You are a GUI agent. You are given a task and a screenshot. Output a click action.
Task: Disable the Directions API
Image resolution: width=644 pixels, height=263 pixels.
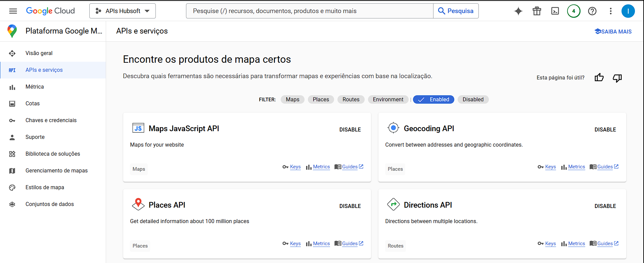point(605,206)
